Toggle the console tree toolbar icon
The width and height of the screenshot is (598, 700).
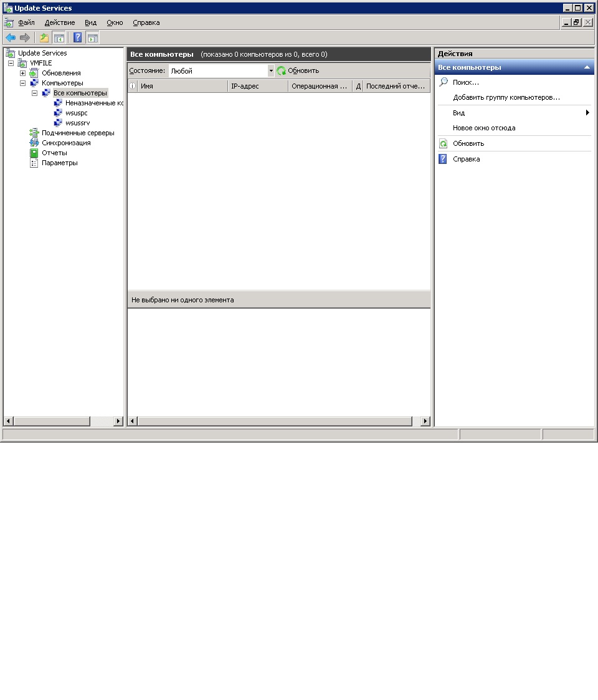pos(59,38)
